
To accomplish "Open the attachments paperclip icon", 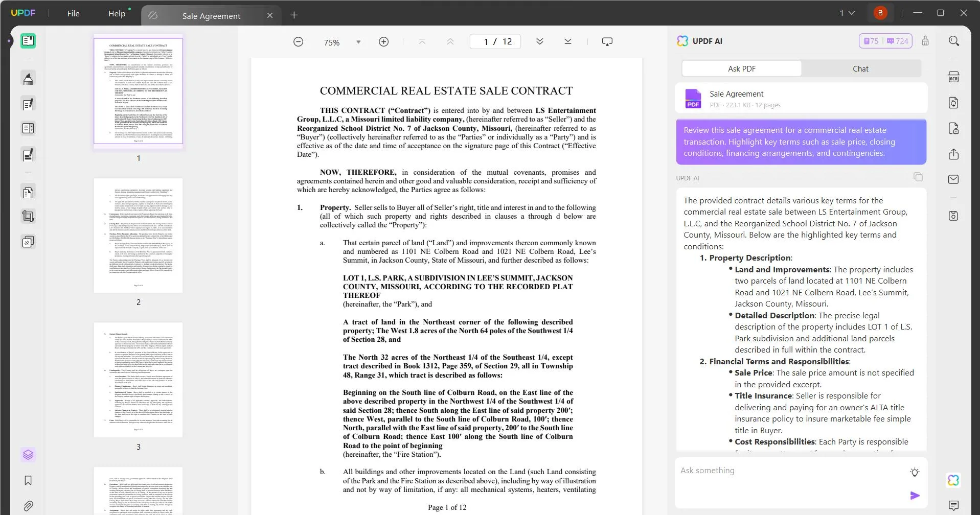I will [x=28, y=506].
